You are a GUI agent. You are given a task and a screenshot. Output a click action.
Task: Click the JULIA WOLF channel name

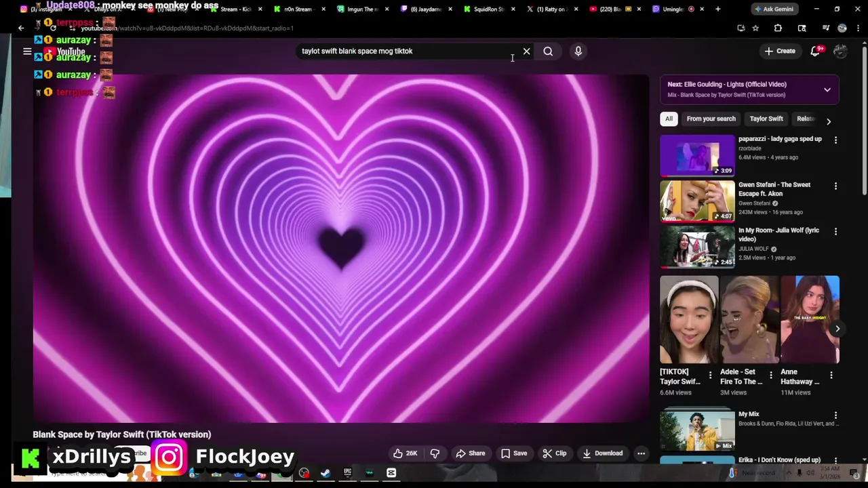coord(753,249)
